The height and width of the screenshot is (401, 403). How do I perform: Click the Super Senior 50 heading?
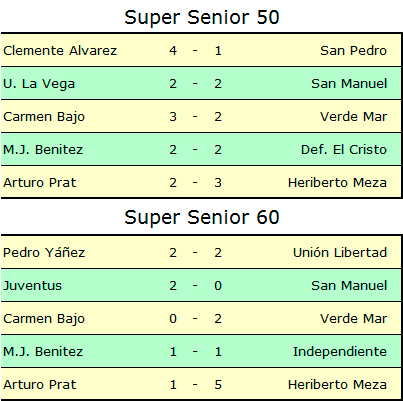click(202, 17)
